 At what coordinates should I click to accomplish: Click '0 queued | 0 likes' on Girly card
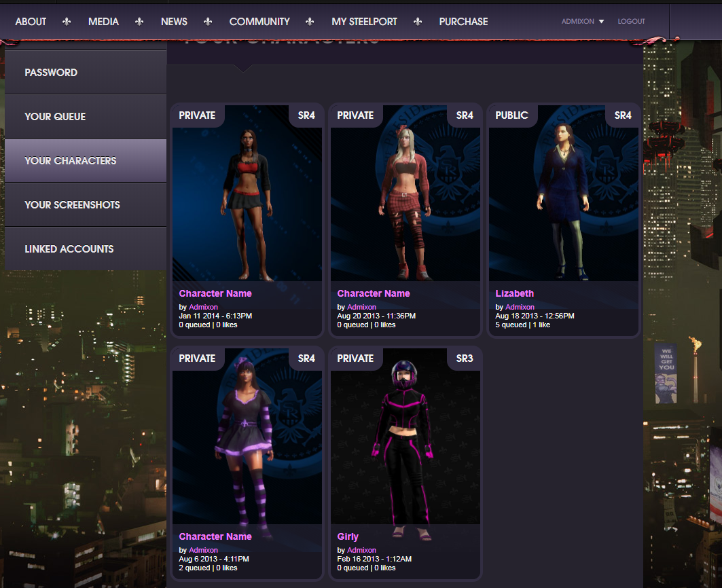tap(366, 568)
